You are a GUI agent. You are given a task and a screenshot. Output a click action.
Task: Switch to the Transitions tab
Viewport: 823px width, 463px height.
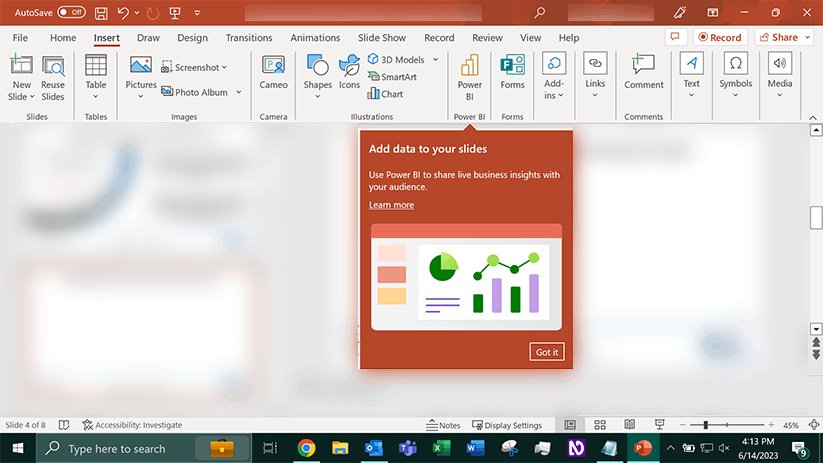pyautogui.click(x=249, y=38)
